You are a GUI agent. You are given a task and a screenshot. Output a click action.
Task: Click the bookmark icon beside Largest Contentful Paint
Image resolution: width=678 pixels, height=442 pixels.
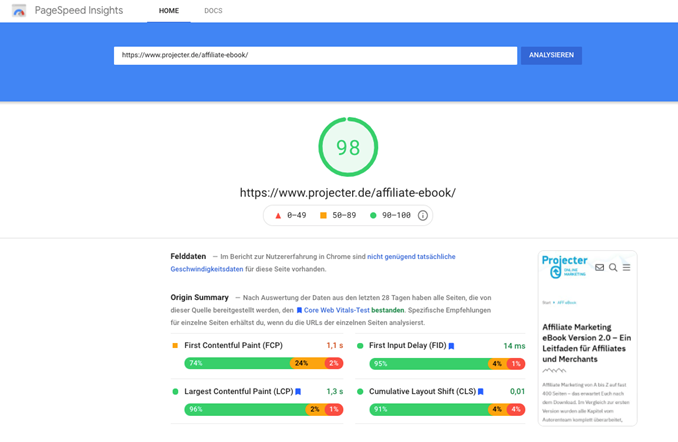coord(298,392)
